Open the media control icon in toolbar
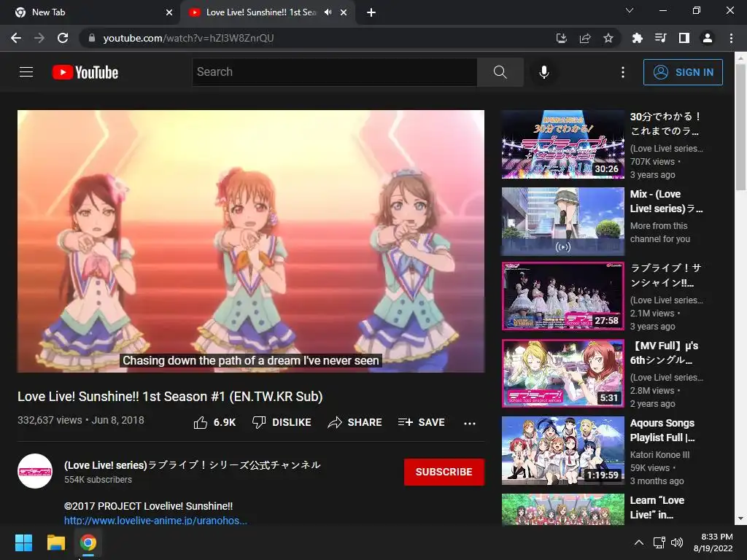The height and width of the screenshot is (560, 747). 660,38
